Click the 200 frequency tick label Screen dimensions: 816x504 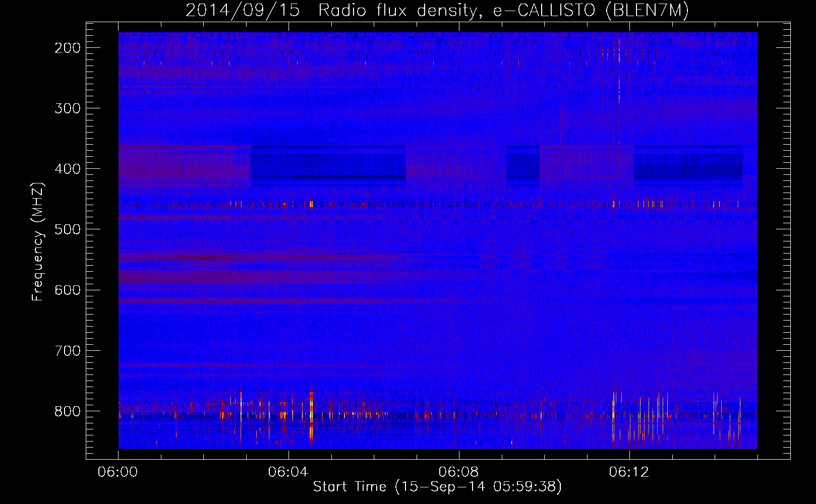(67, 48)
